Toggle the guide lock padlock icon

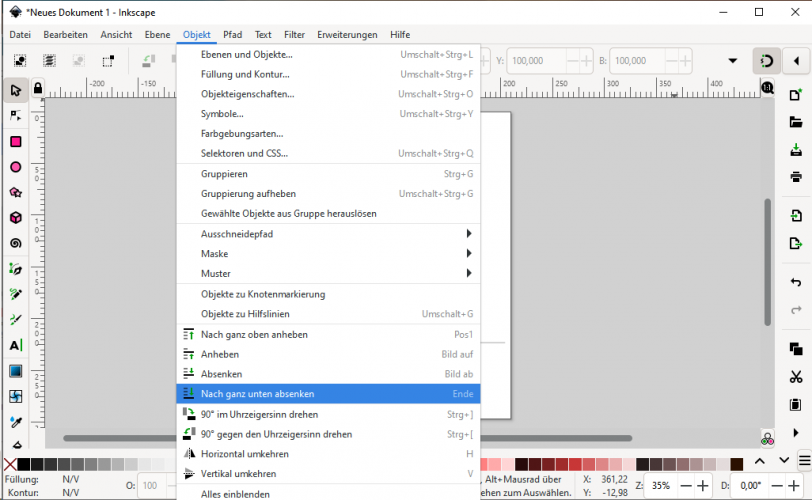[38, 88]
